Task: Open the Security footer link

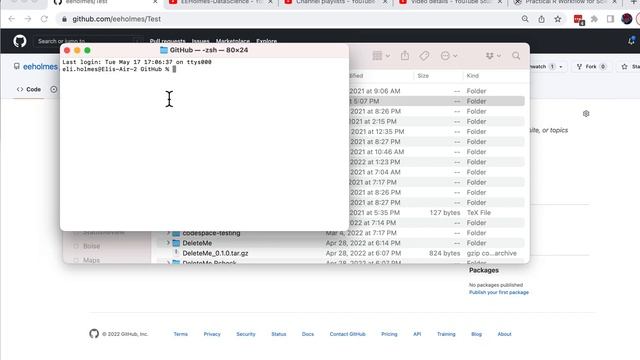Action: [246, 334]
